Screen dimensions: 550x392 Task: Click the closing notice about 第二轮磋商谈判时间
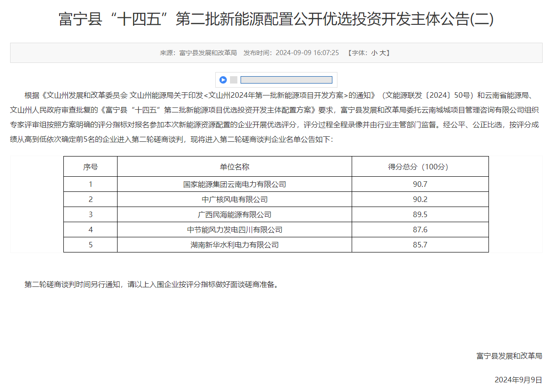(x=152, y=285)
